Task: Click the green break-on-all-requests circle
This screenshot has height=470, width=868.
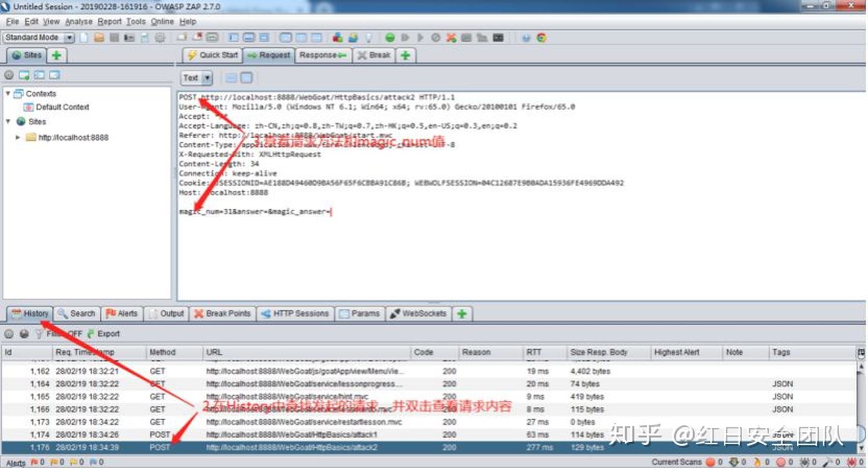Action: pyautogui.click(x=390, y=37)
